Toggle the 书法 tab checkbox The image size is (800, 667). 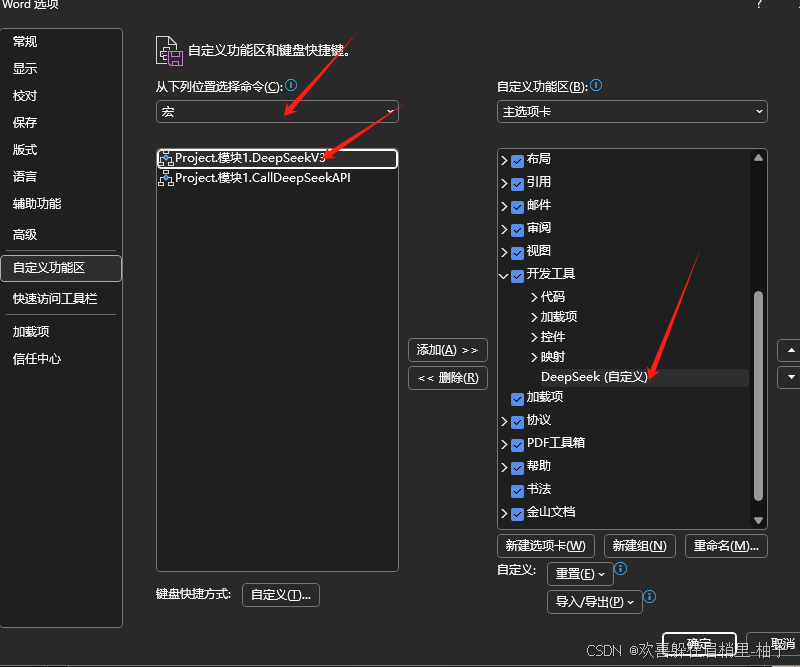(x=517, y=491)
